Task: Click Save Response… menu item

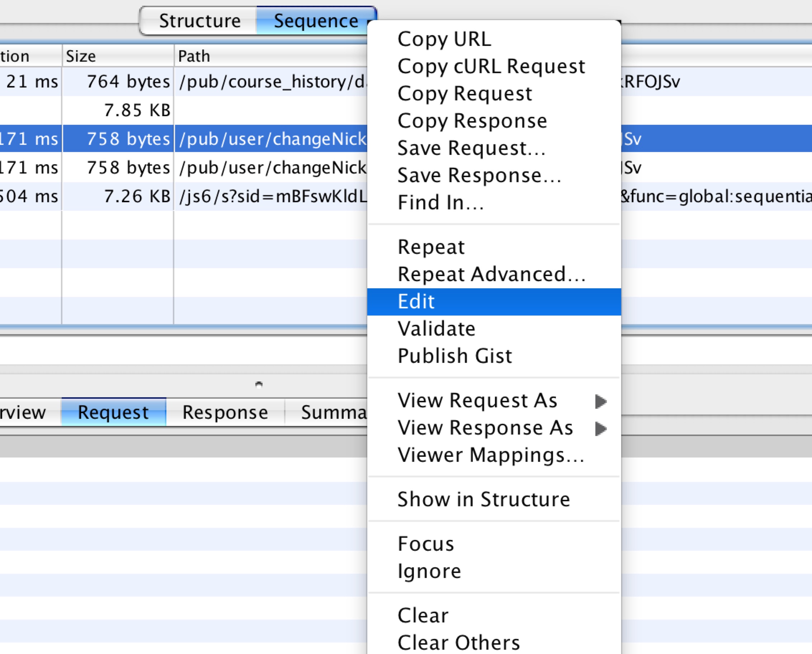Action: pyautogui.click(x=479, y=176)
